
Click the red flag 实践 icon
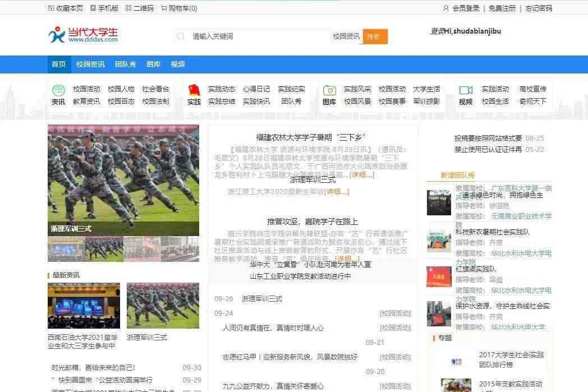click(x=194, y=90)
